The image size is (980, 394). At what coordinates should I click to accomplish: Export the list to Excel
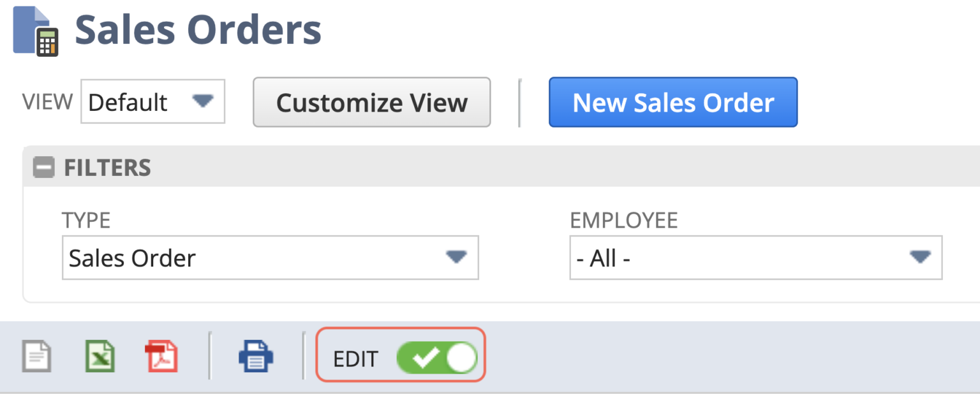[x=99, y=356]
